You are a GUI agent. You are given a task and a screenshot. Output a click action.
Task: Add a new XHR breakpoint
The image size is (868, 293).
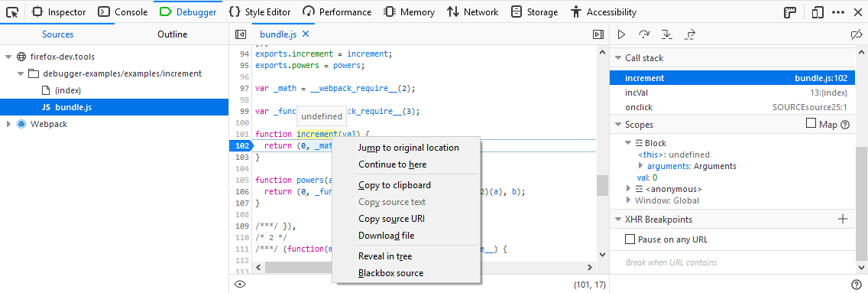[843, 220]
